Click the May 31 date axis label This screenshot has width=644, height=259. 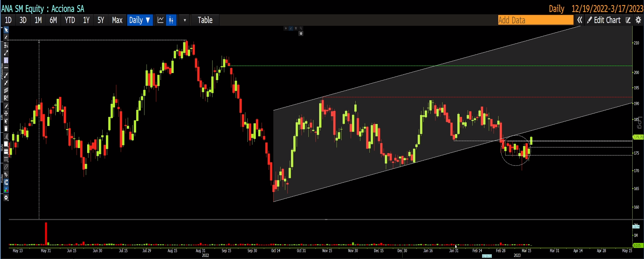pos(46,251)
